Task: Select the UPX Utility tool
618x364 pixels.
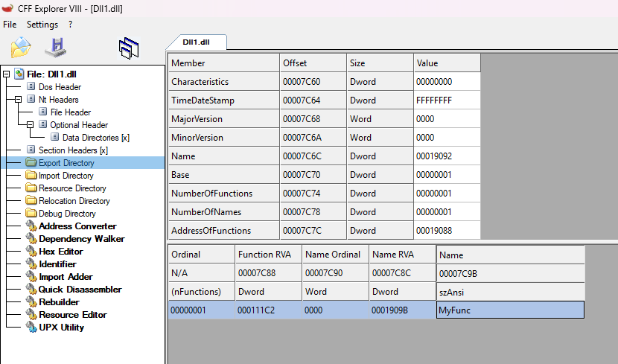Action: click(61, 328)
